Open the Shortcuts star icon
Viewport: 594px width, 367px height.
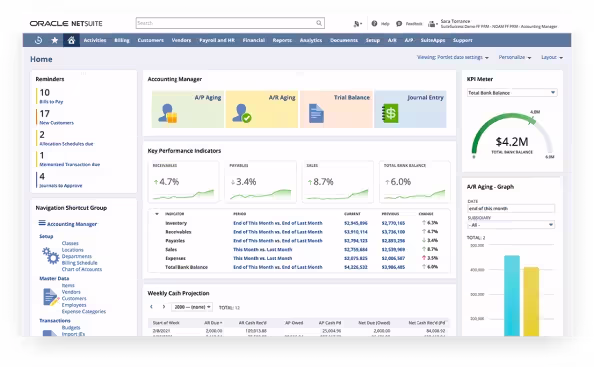[55, 40]
